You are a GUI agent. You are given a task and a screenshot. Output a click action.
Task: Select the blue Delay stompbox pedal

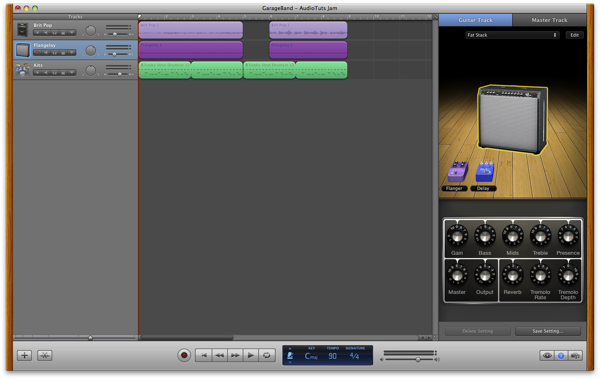pyautogui.click(x=485, y=172)
